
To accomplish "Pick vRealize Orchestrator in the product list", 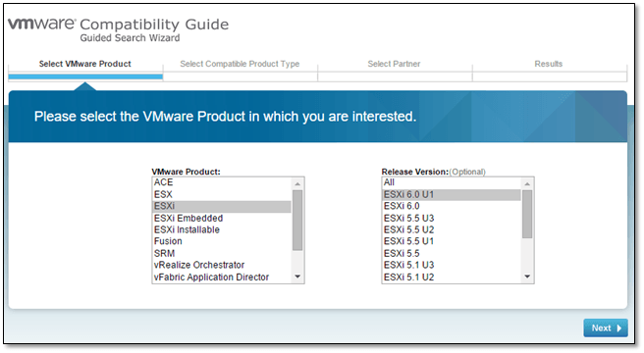I will 222,265.
